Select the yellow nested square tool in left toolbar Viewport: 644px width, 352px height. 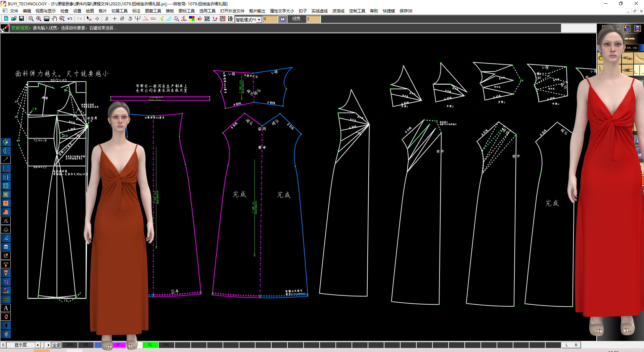(6, 186)
